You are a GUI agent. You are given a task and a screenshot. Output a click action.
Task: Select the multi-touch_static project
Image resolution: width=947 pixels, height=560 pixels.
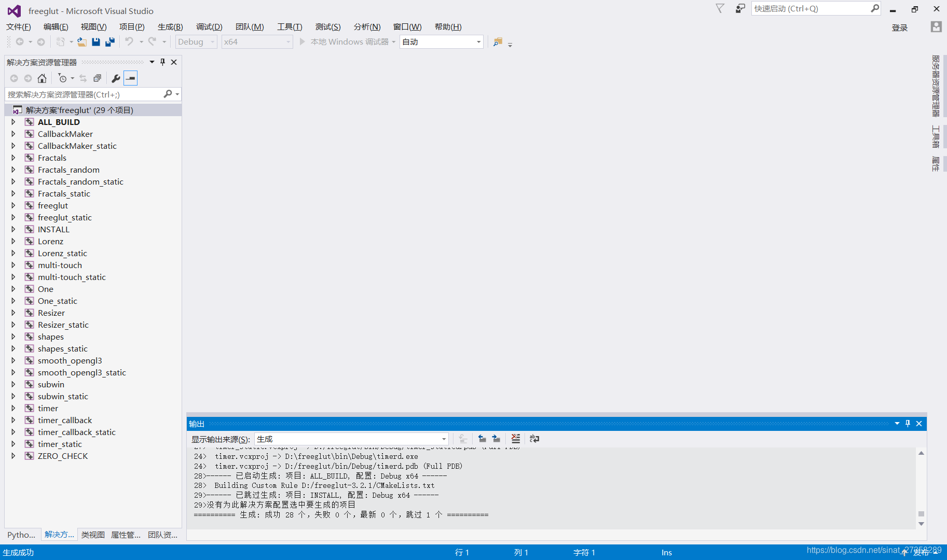pos(72,277)
